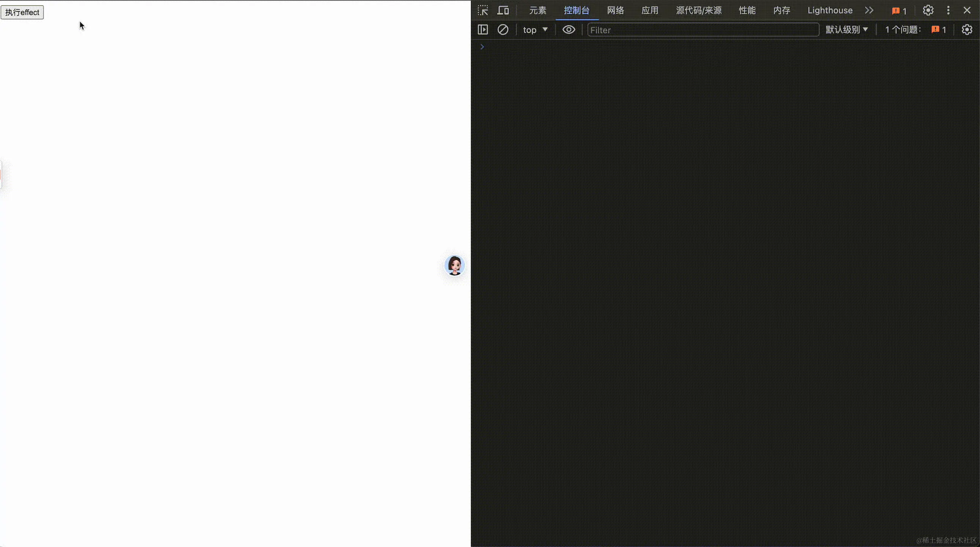This screenshot has height=547, width=980.
Task: Open the three-dot DevTools menu
Action: pyautogui.click(x=948, y=10)
